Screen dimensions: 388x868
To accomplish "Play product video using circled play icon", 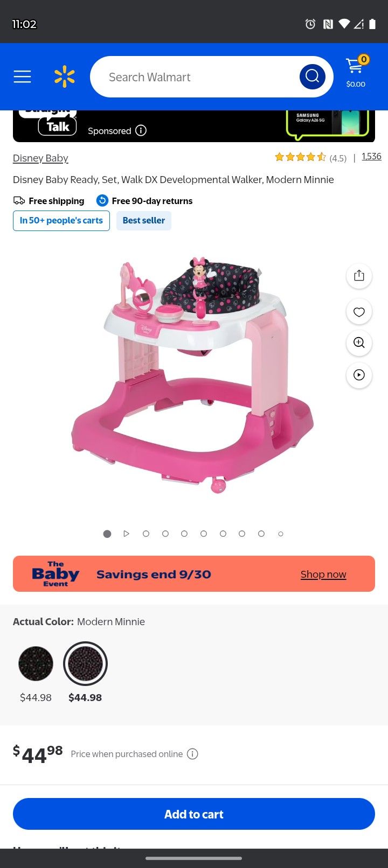I will point(359,375).
